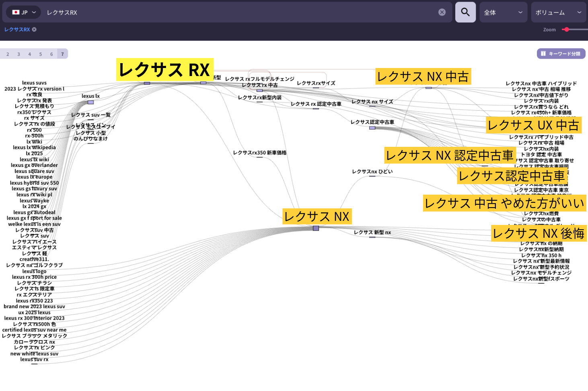Click keyword レクサスnx ひどい
The height and width of the screenshot is (391, 588).
372,171
